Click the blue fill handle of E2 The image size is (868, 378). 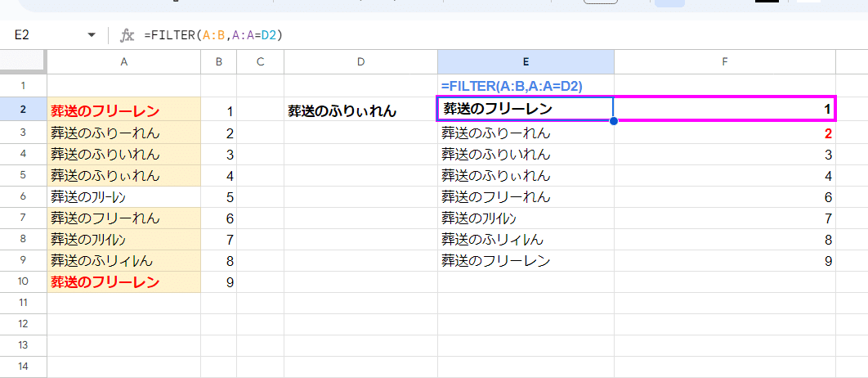[x=613, y=121]
